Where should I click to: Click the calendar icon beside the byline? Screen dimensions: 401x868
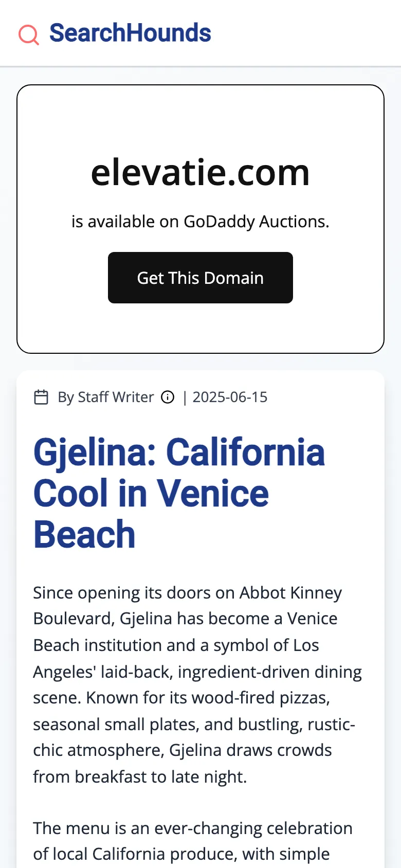(41, 397)
